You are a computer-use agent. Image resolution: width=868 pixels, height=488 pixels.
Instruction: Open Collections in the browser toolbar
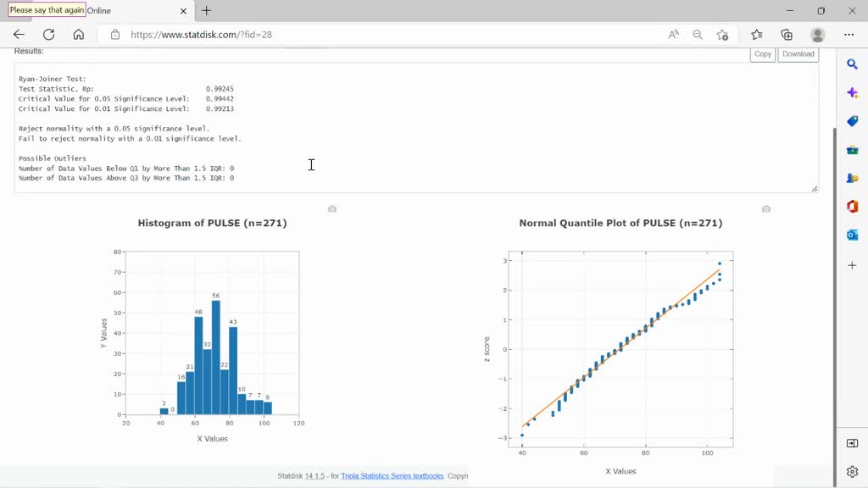(787, 35)
